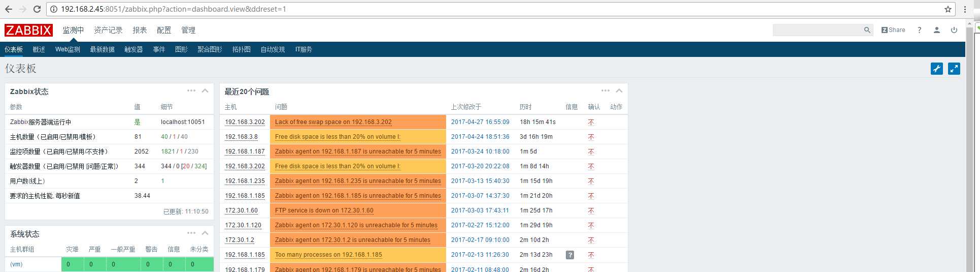Screen dimensions: 980x272
Task: Open the Lack of free swap space problem link
Action: 333,122
